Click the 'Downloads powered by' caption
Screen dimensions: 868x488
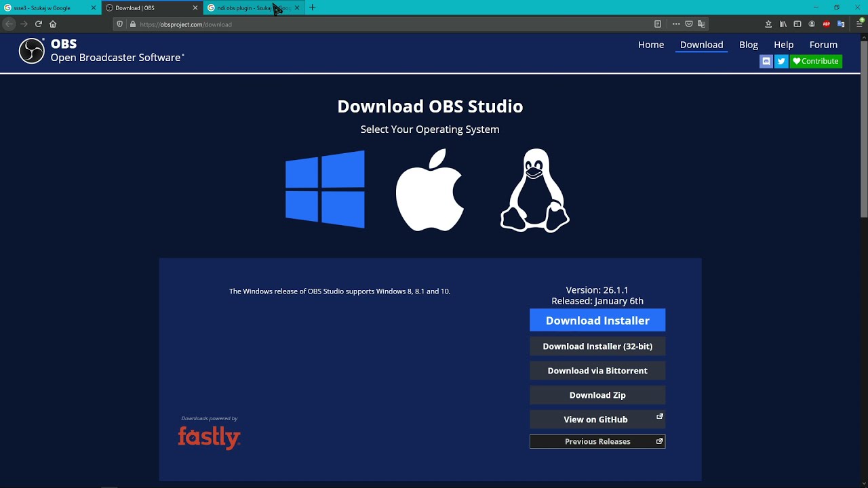click(x=210, y=418)
